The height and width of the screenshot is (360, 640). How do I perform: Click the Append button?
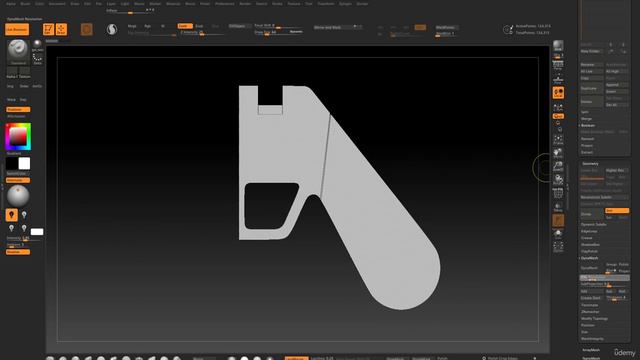617,85
